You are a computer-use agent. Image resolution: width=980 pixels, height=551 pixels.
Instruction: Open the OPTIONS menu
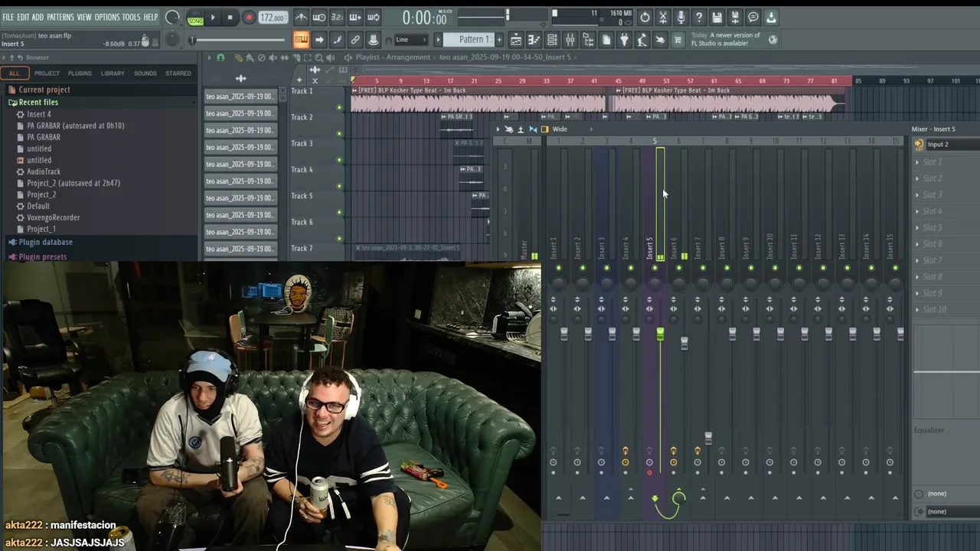click(107, 17)
